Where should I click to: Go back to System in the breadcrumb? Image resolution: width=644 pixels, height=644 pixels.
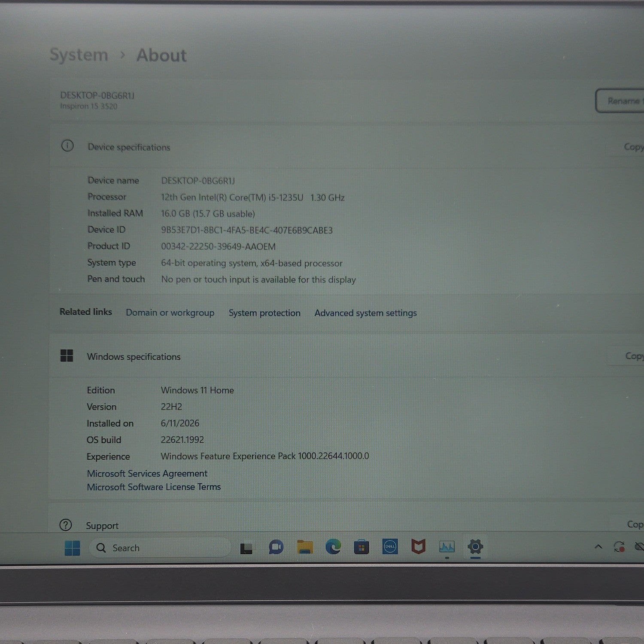pos(79,55)
